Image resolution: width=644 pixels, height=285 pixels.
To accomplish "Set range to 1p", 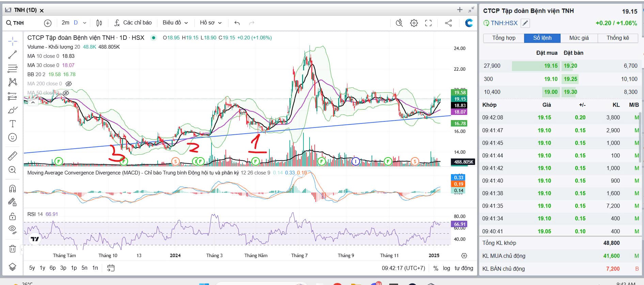I will pos(74,268).
